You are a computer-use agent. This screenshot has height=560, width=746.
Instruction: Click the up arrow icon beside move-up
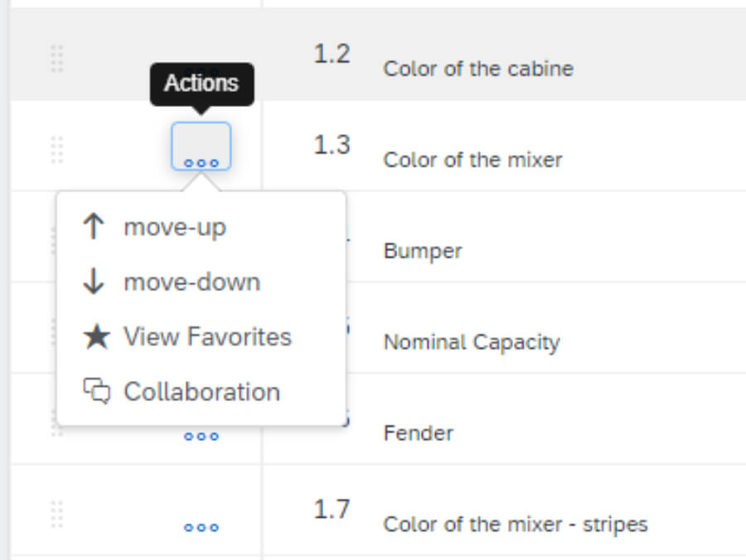click(x=94, y=226)
